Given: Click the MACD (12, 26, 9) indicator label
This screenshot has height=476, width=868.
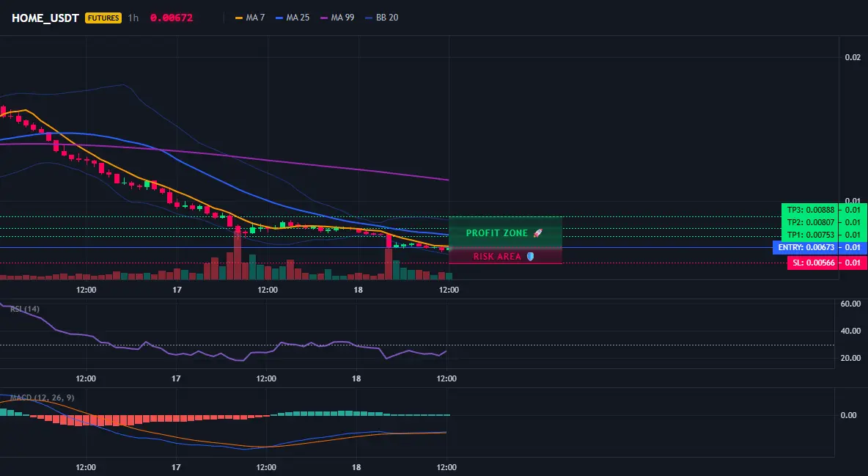Looking at the screenshot, I should coord(42,398).
